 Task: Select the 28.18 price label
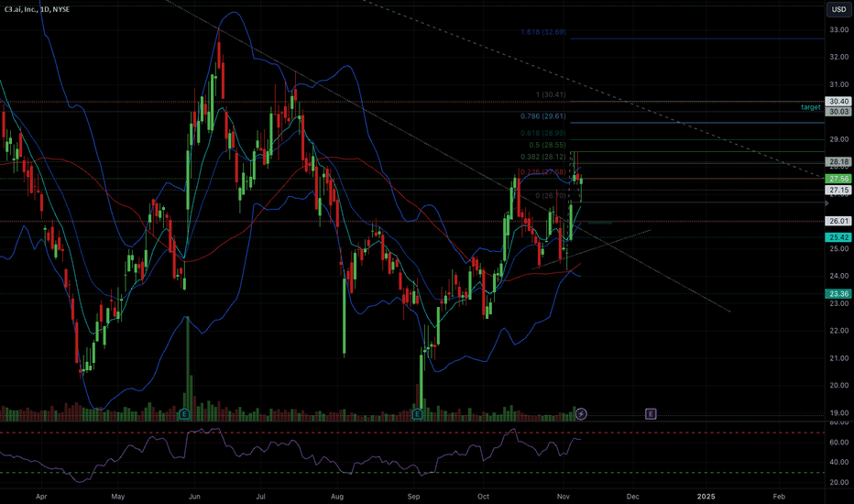pyautogui.click(x=838, y=162)
